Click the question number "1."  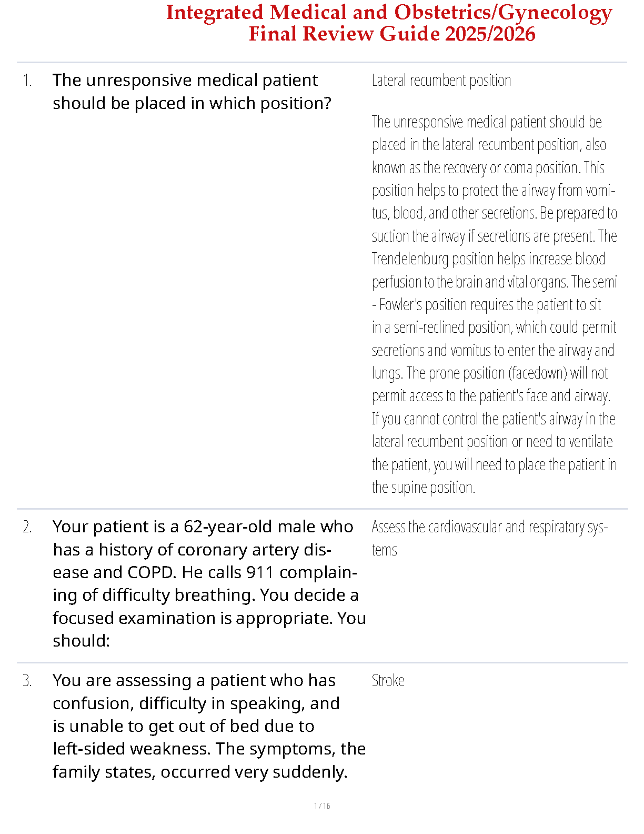(27, 81)
